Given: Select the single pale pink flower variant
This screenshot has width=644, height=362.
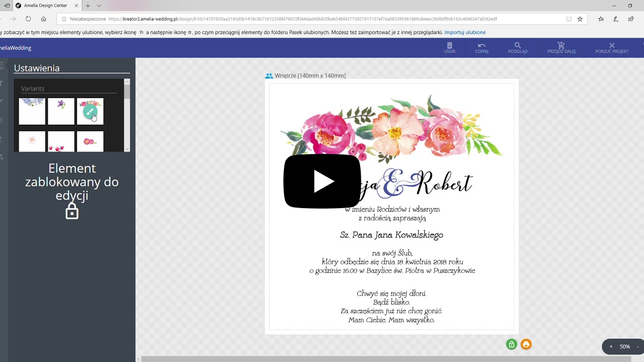Looking at the screenshot, I should point(32,141).
